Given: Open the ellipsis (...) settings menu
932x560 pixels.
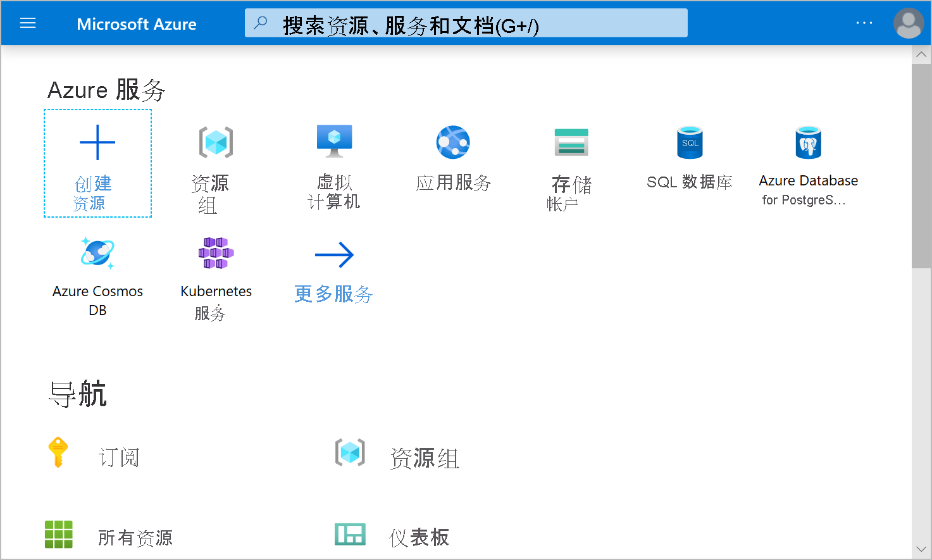Looking at the screenshot, I should coord(864,23).
